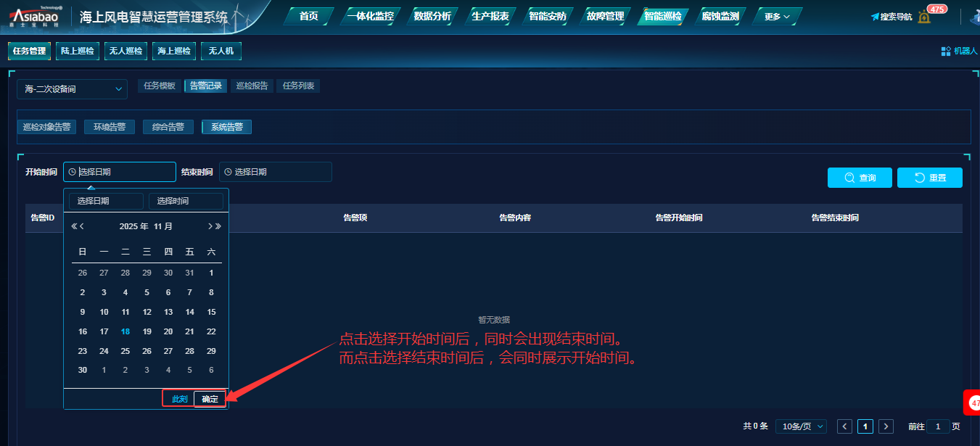Click the 结束时间 date input field
This screenshot has height=446, width=980.
click(276, 172)
